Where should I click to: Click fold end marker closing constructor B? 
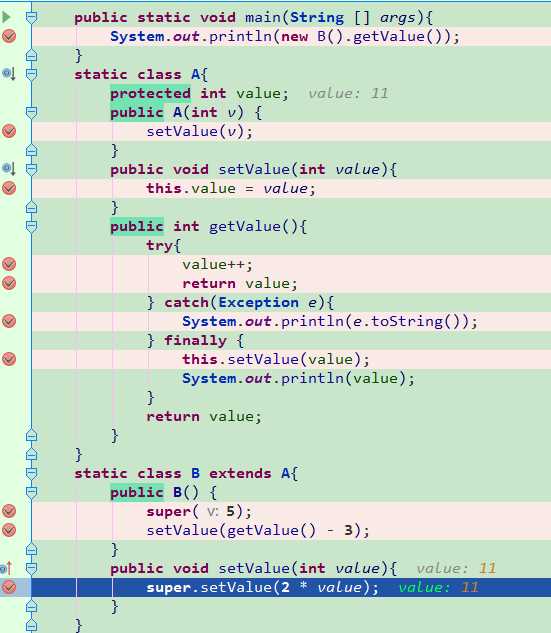pos(31,549)
